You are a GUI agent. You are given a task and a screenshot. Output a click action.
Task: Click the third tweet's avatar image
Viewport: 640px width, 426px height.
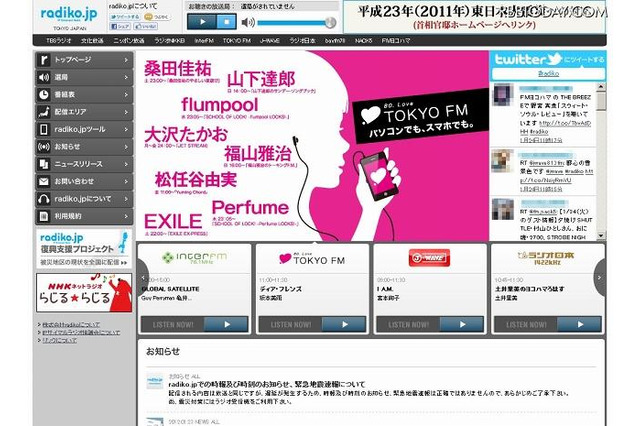point(502,209)
